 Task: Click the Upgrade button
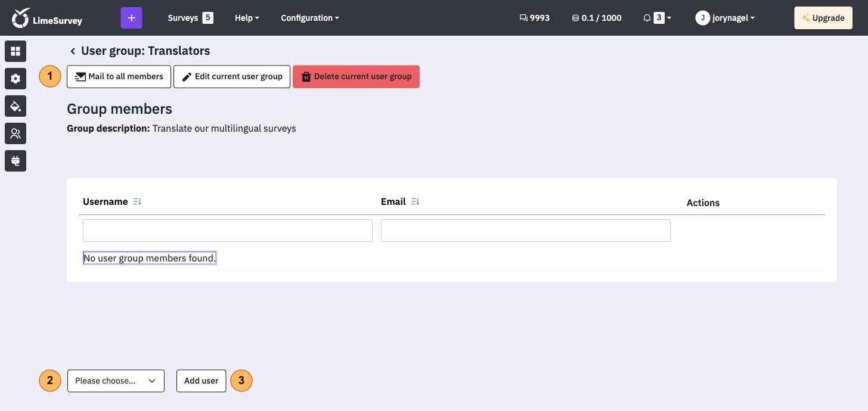pos(823,18)
